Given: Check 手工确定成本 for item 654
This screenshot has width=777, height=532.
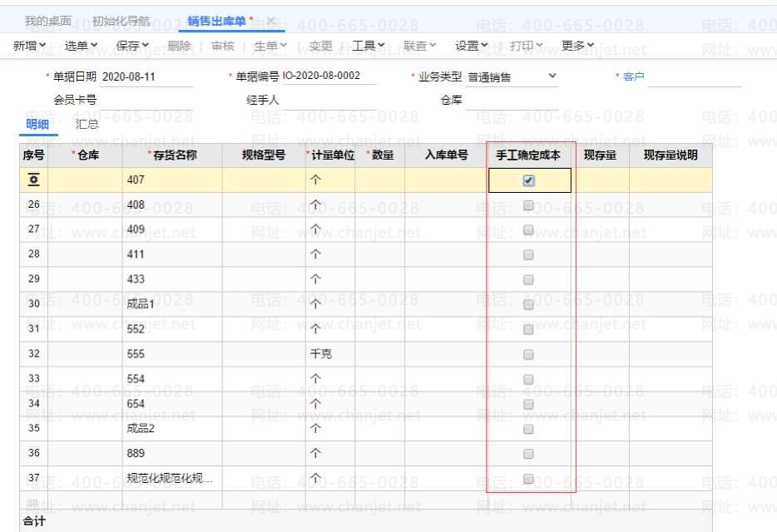Looking at the screenshot, I should point(529,404).
